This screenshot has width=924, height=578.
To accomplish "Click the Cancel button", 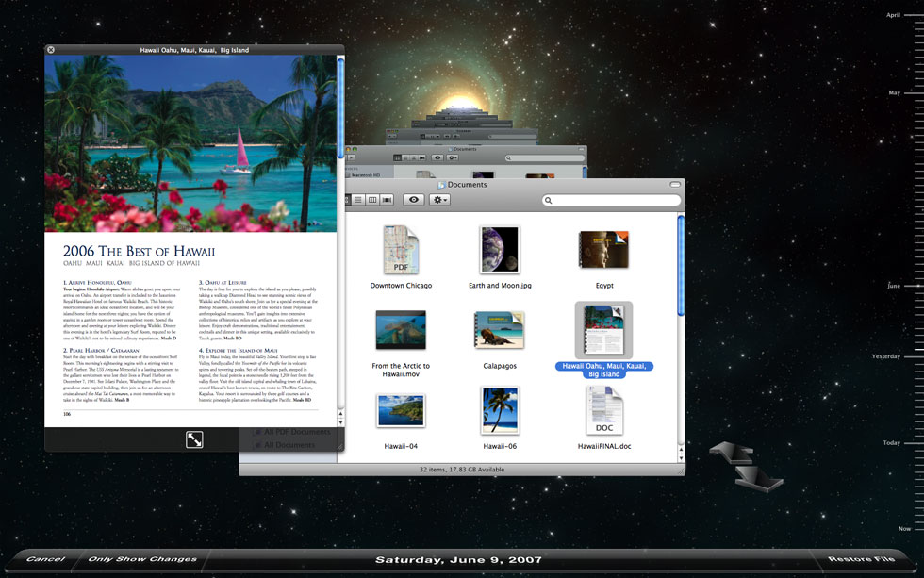I will coord(45,559).
